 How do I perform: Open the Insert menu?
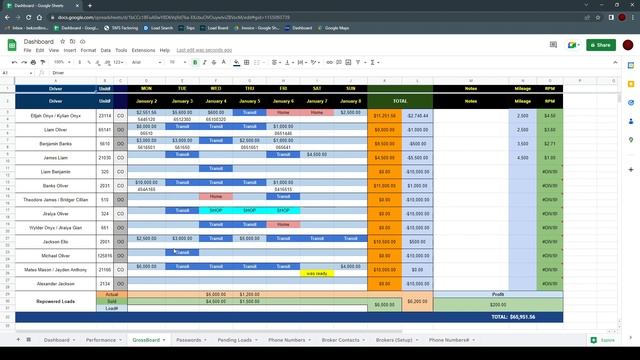(70, 50)
